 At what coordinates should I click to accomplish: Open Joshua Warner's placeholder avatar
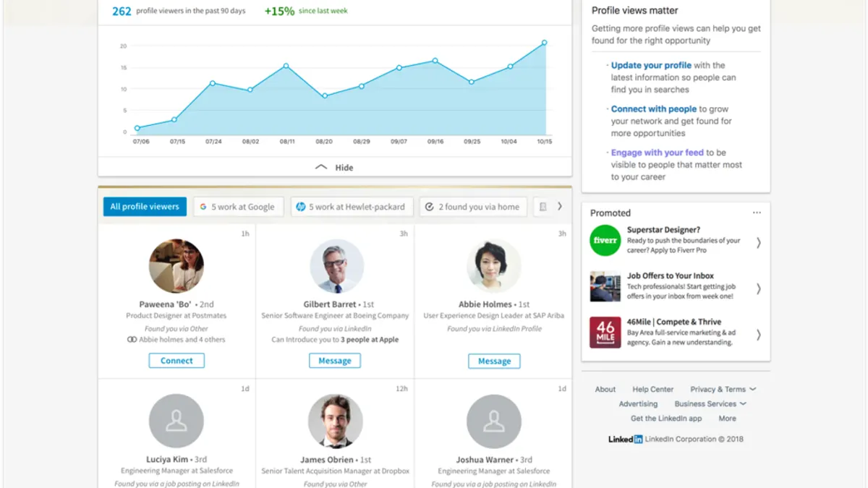pyautogui.click(x=494, y=421)
